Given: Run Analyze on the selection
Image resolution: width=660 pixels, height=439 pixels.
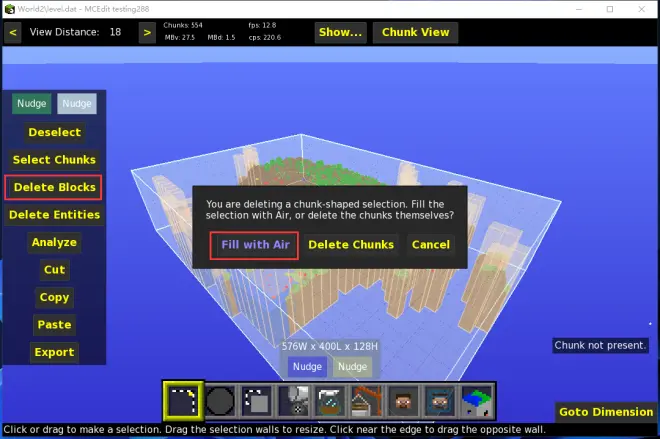Looking at the screenshot, I should click(x=54, y=242).
